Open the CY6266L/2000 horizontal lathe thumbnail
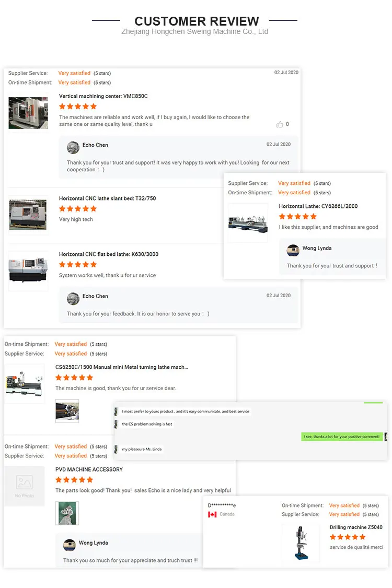This screenshot has width=392, height=588. click(248, 223)
